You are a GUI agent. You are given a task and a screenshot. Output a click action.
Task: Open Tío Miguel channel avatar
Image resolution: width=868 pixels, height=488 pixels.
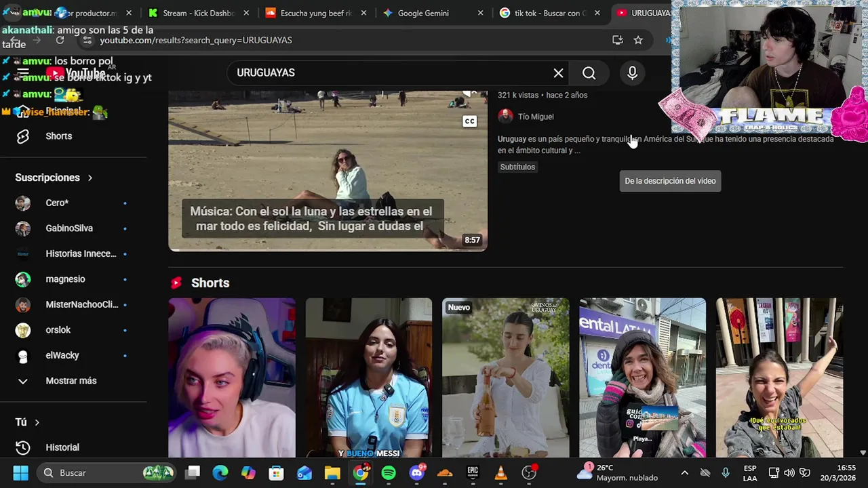(x=505, y=117)
